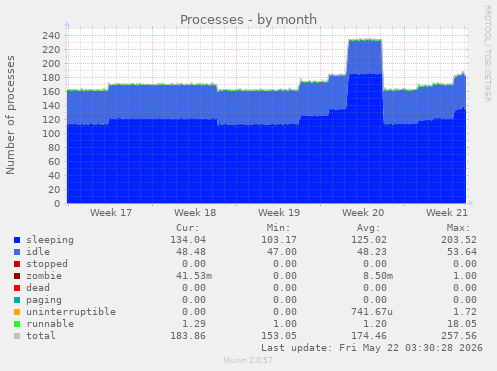Click the 'dead' legend label
This screenshot has width=497, height=371.
coord(38,288)
